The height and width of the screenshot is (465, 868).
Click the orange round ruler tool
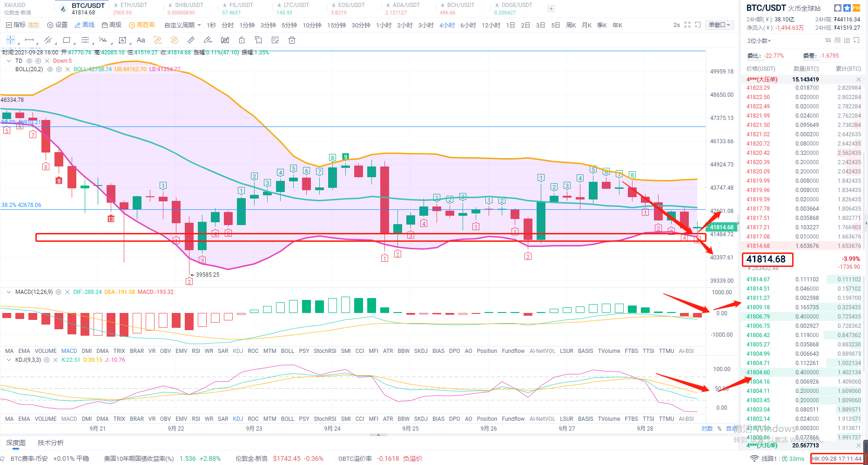point(175,40)
